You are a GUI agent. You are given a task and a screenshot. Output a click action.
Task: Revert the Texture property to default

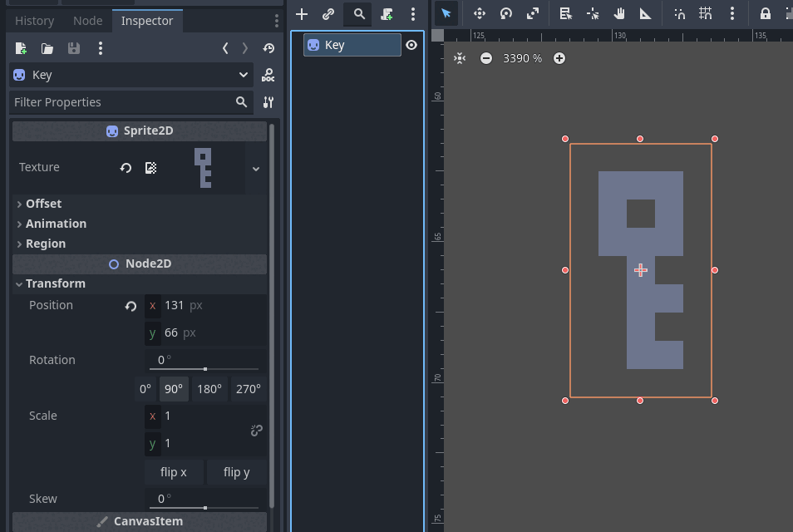point(126,167)
